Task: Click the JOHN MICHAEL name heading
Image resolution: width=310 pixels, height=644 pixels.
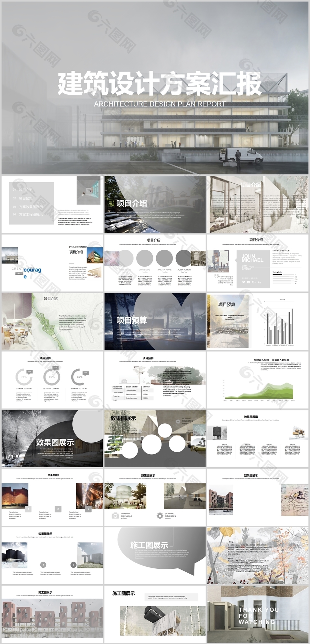Action: point(252,258)
